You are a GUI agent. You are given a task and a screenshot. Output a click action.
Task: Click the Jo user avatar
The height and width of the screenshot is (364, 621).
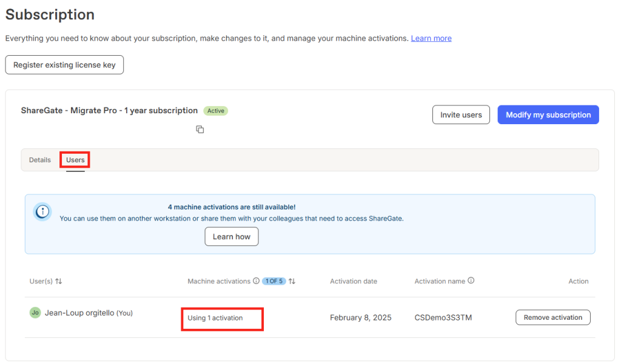coord(35,313)
